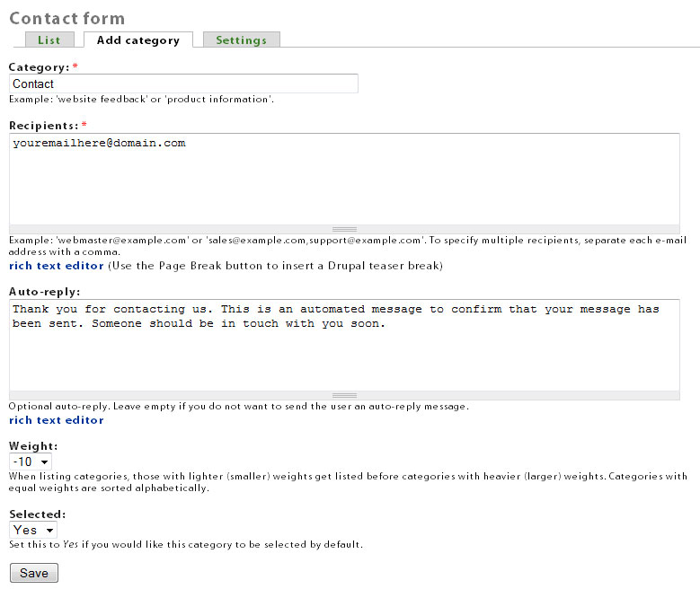700x589 pixels.
Task: Select the Add category tab
Action: coord(137,40)
